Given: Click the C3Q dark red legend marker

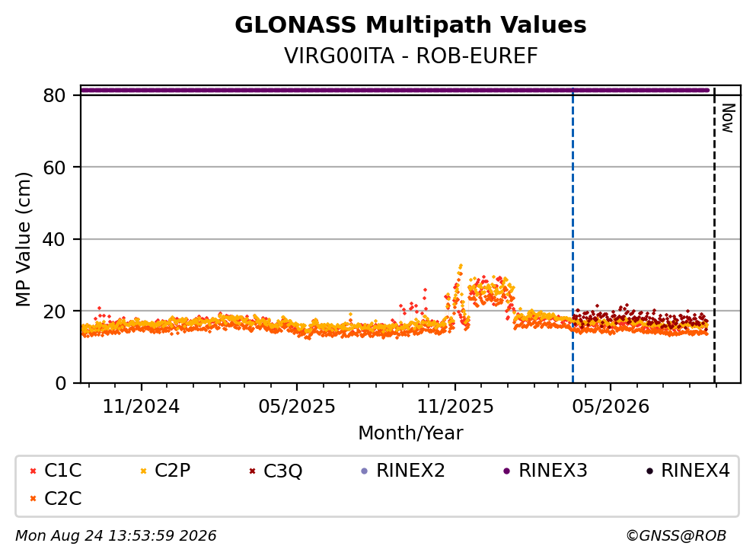Looking at the screenshot, I should click(252, 471).
